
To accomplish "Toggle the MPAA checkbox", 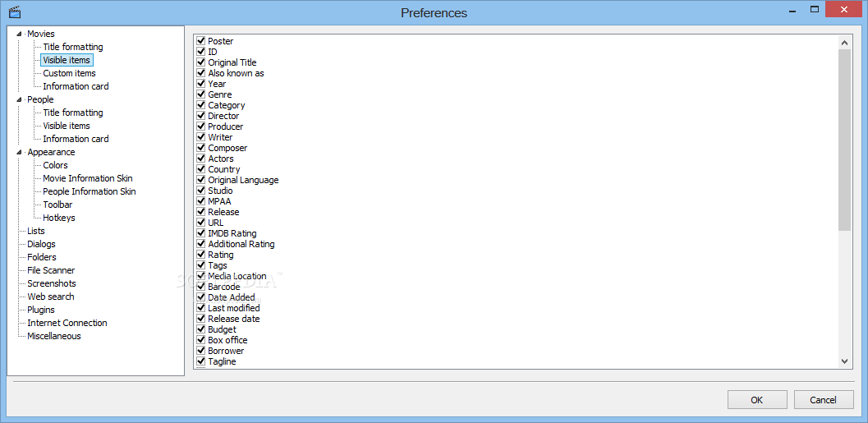I will (201, 201).
